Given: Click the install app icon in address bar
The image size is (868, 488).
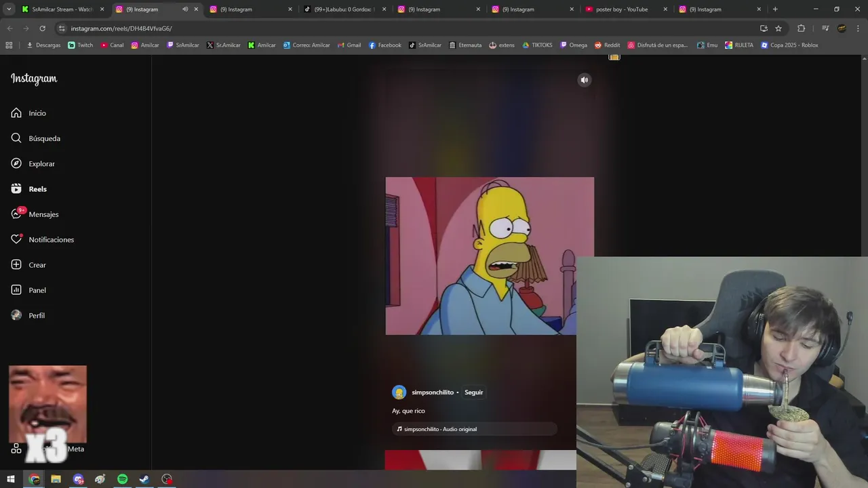Looking at the screenshot, I should pyautogui.click(x=764, y=28).
